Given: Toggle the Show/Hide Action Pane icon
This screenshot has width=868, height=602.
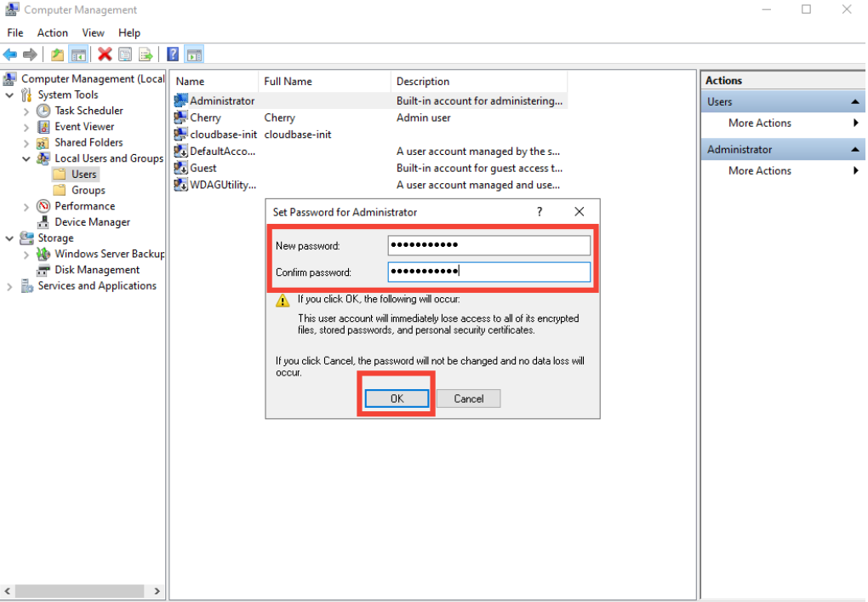Looking at the screenshot, I should 193,54.
